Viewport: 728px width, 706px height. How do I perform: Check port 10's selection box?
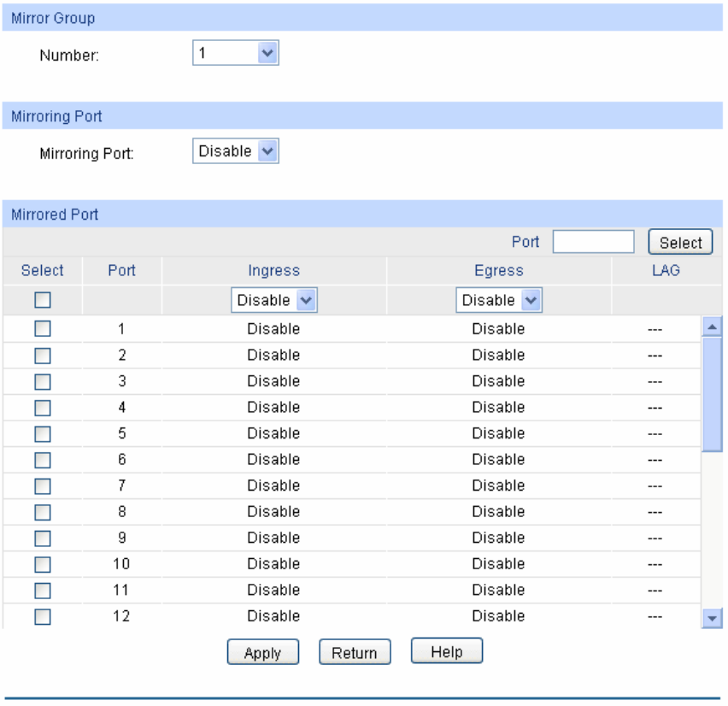point(42,564)
